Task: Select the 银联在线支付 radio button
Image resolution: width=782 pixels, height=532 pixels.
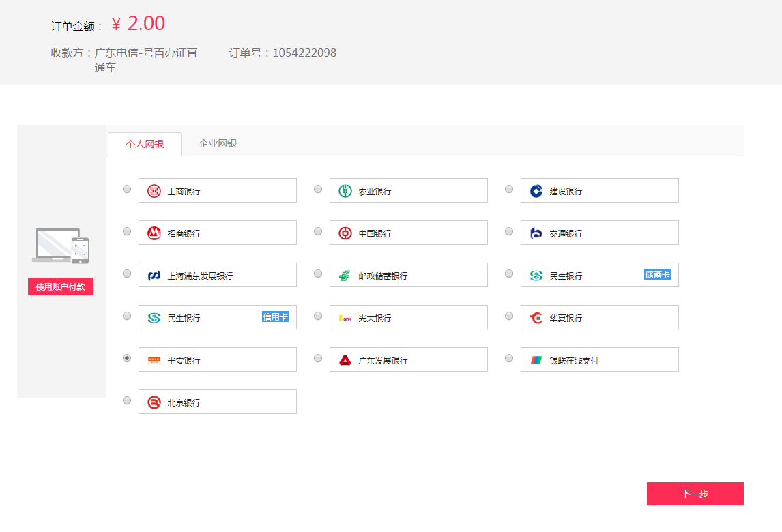Action: pyautogui.click(x=509, y=358)
